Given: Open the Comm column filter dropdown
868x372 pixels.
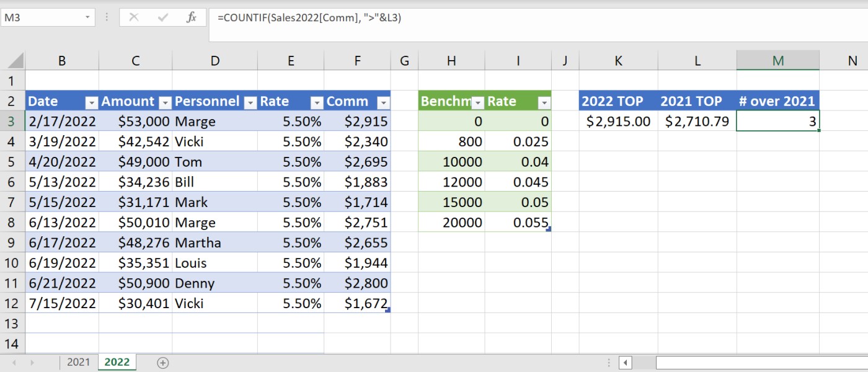Looking at the screenshot, I should click(x=382, y=101).
